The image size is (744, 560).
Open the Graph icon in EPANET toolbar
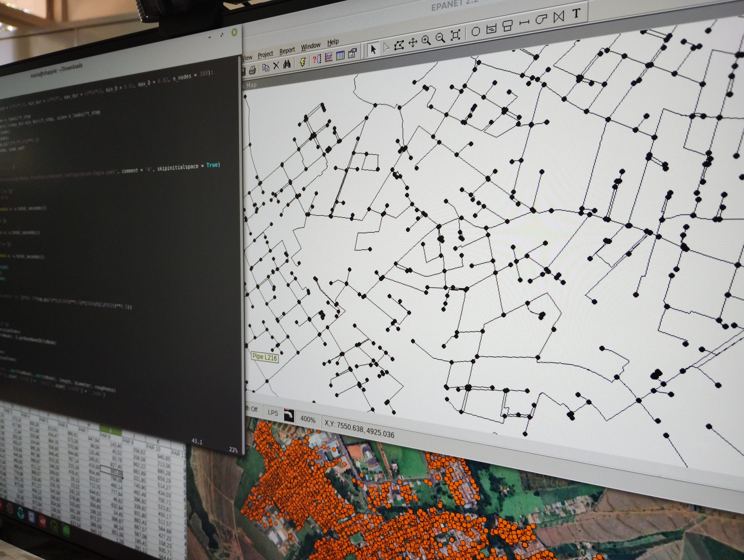(x=329, y=57)
